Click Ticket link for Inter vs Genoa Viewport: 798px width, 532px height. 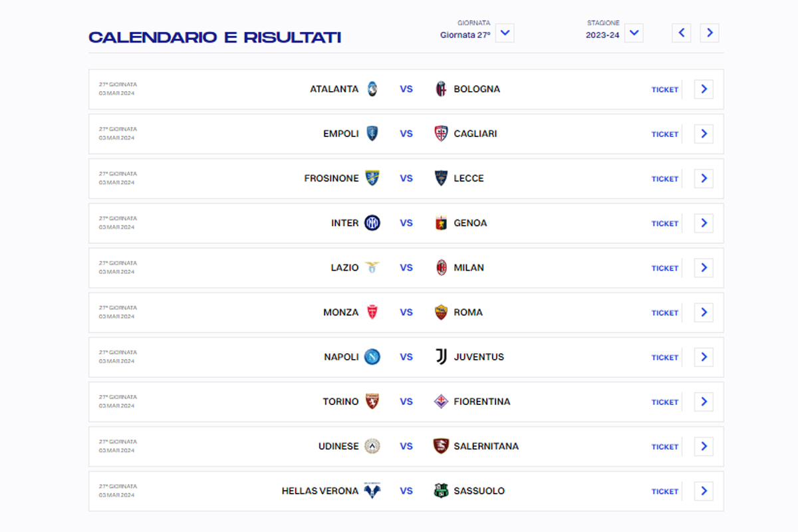point(664,223)
